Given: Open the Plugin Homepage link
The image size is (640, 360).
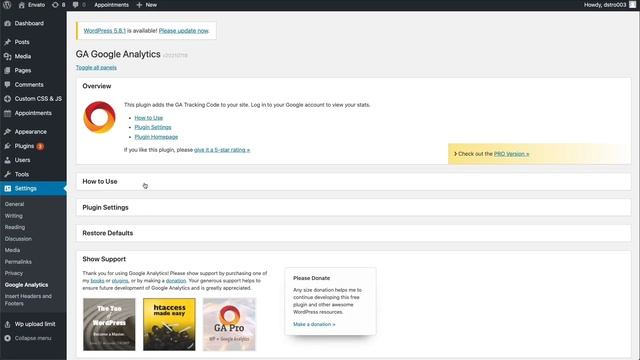Looking at the screenshot, I should tap(156, 137).
